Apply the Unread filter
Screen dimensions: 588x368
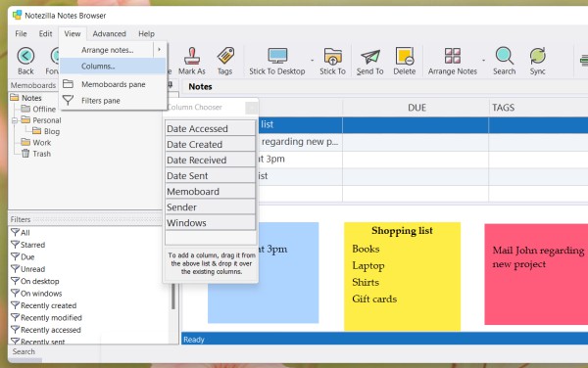[27, 269]
